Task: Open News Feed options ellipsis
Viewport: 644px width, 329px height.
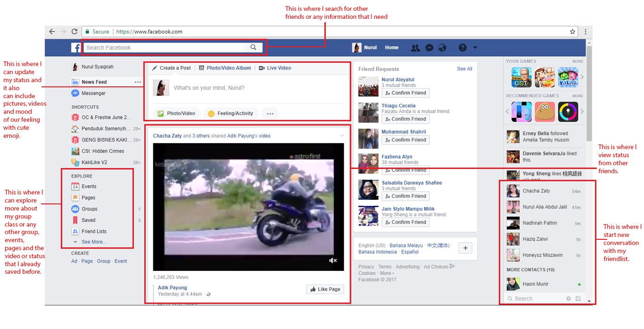Action: 138,82
